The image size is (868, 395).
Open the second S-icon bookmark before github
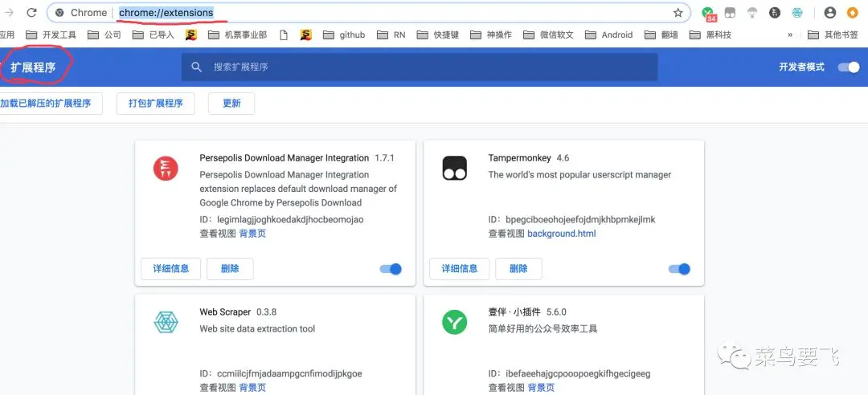pyautogui.click(x=306, y=35)
